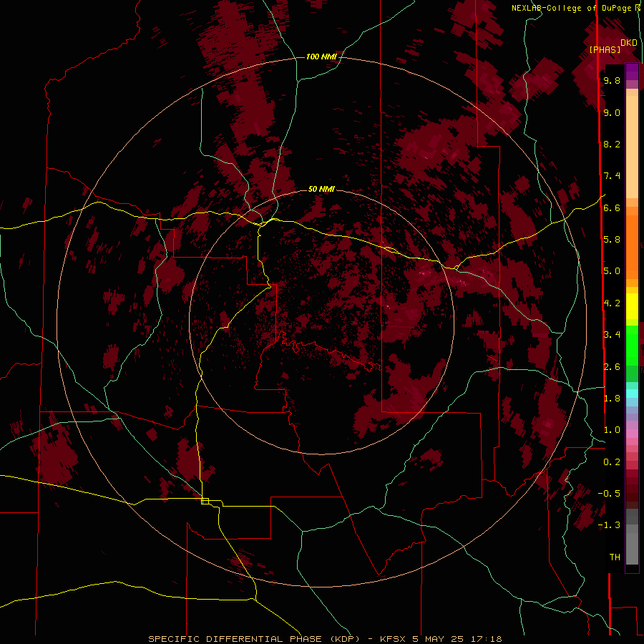Viewport: 644px width, 644px height.
Task: Click the 5.8 value on color scale
Action: (x=612, y=240)
